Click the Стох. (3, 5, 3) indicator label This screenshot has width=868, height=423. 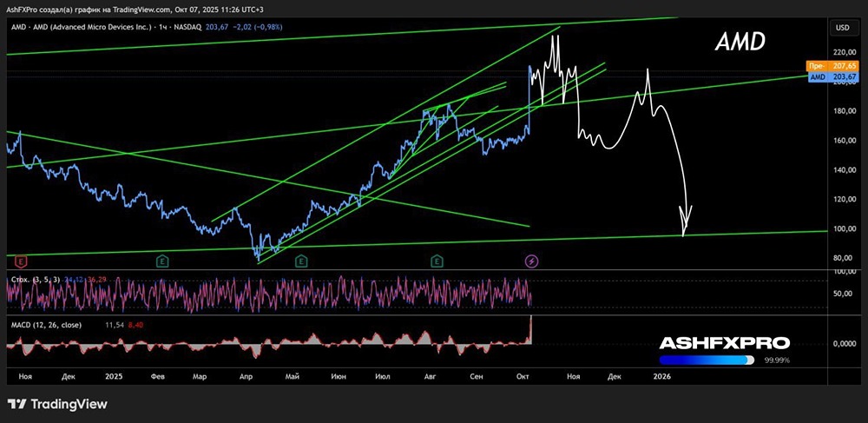coord(36,280)
